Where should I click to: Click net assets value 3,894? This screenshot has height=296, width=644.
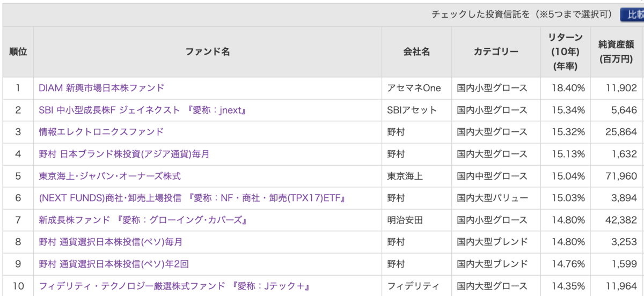[625, 198]
